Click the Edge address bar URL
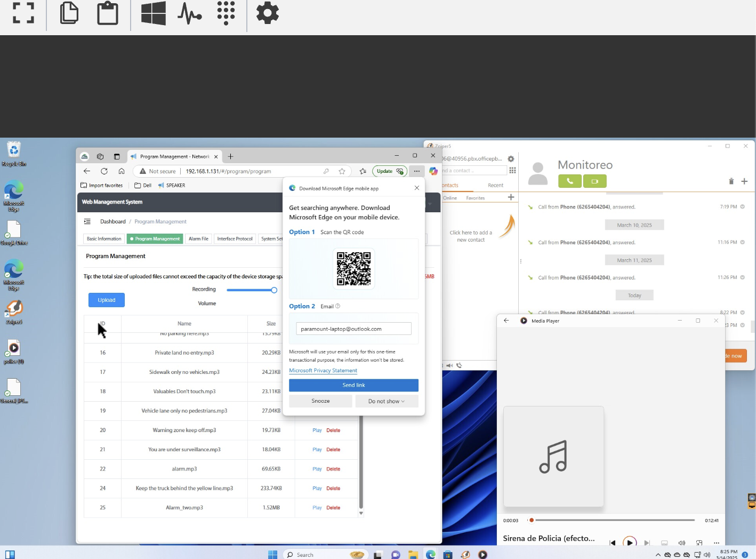The height and width of the screenshot is (559, 756). (228, 171)
